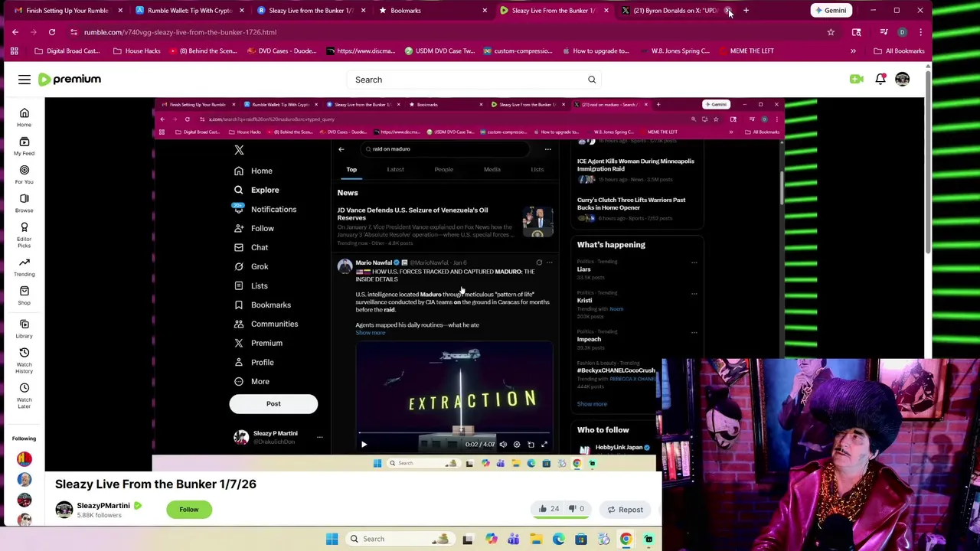Open Browse in Rumble sidebar
Screen dimensions: 980x551
[24, 203]
